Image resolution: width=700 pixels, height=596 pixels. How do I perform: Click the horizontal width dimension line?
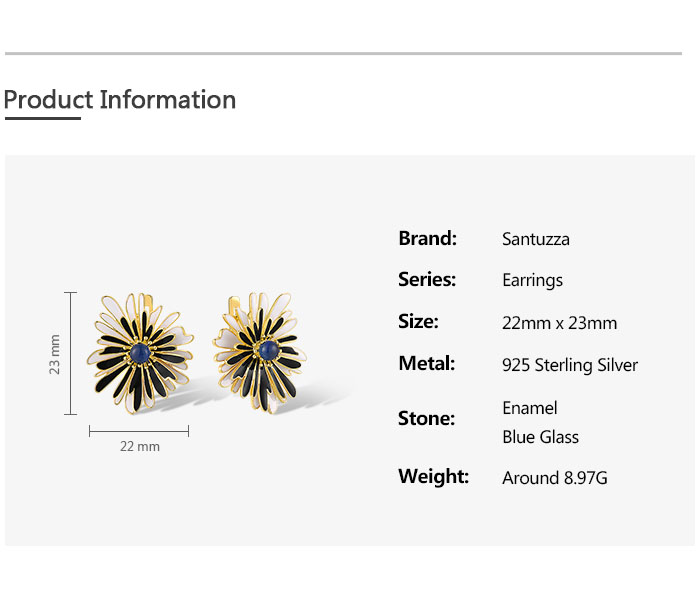pos(139,431)
